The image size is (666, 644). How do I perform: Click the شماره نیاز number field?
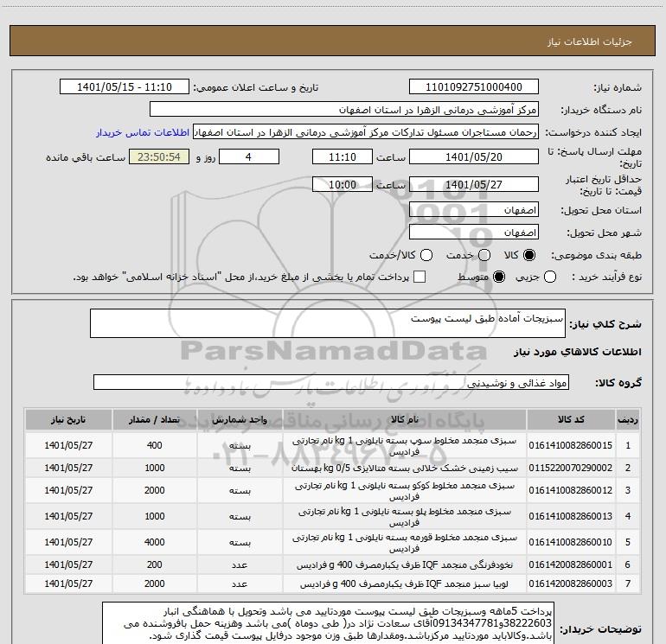pyautogui.click(x=474, y=87)
